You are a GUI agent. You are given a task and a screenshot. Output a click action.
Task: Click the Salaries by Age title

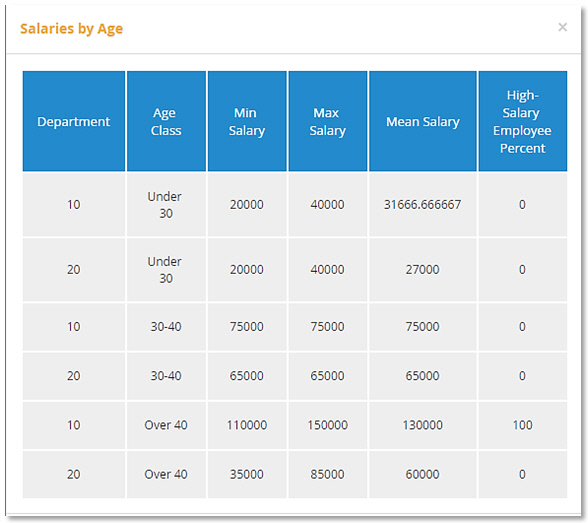click(x=71, y=28)
